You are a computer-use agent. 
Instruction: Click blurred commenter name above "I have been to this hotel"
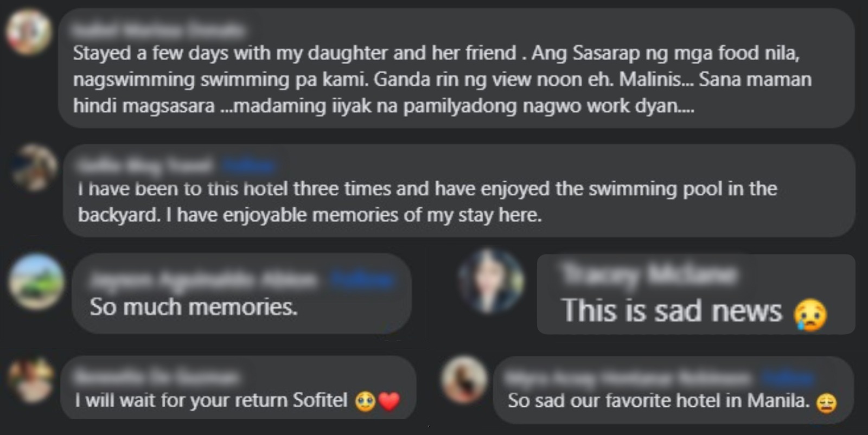[145, 164]
